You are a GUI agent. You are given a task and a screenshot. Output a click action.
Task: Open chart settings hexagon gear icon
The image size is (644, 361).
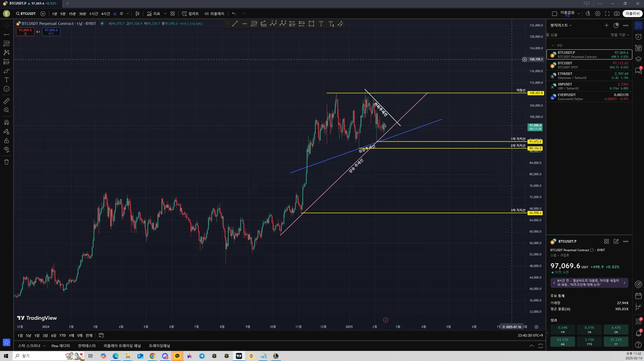coord(598,14)
